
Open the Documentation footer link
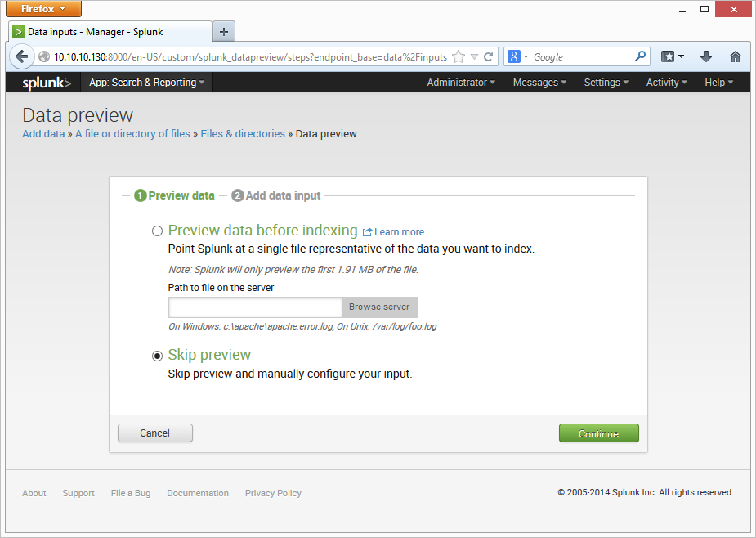pos(198,493)
